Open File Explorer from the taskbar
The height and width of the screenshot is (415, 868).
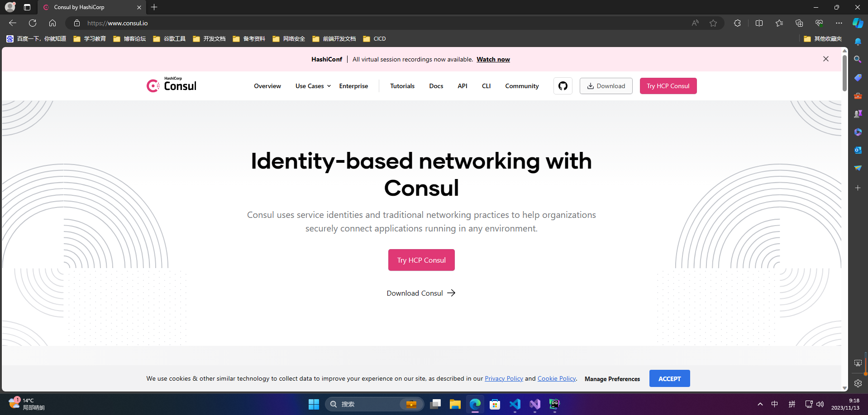click(x=455, y=404)
